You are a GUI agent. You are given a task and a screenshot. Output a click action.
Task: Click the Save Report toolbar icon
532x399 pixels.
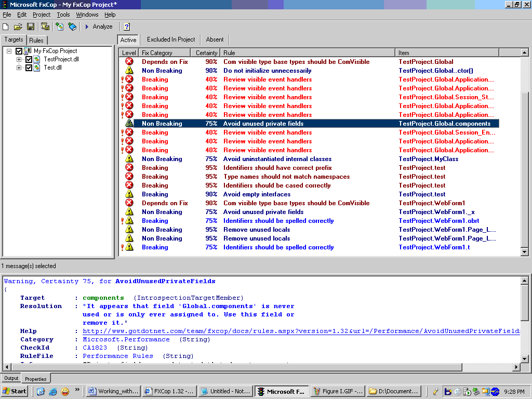pos(45,26)
